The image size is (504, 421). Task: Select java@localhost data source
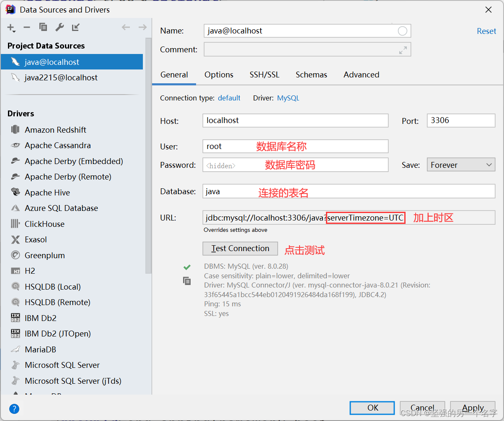(x=72, y=62)
